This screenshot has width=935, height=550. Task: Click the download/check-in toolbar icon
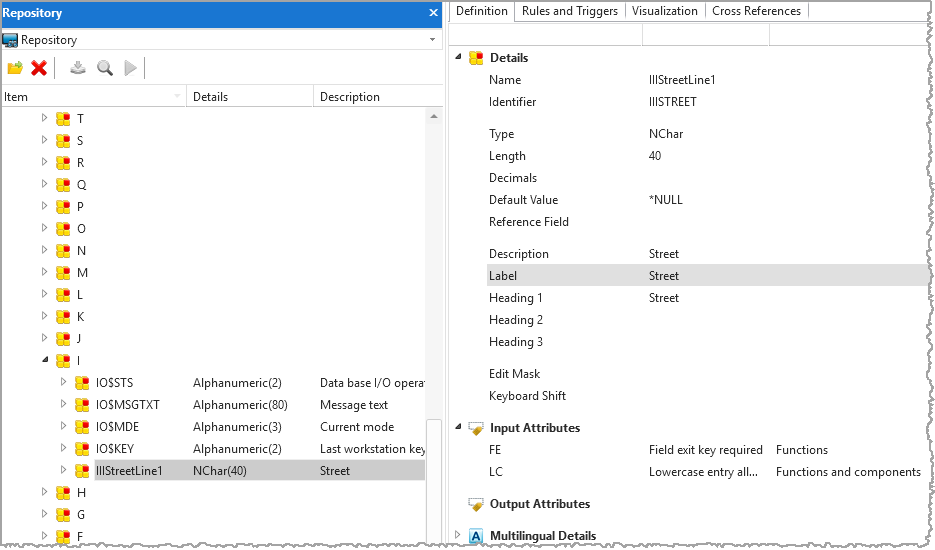[79, 68]
